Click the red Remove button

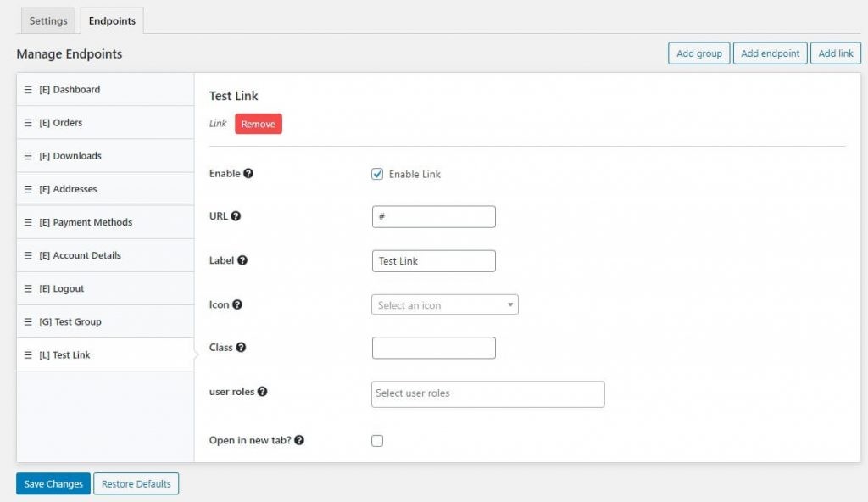(258, 124)
